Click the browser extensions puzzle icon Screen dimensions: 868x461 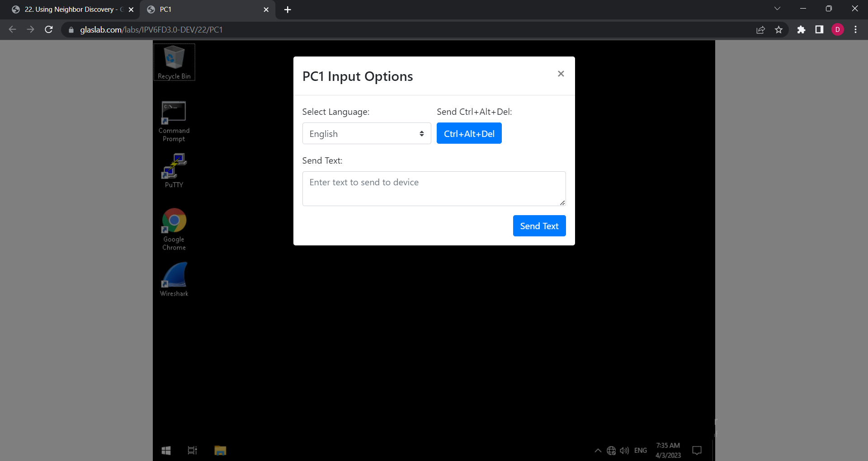[x=801, y=30]
